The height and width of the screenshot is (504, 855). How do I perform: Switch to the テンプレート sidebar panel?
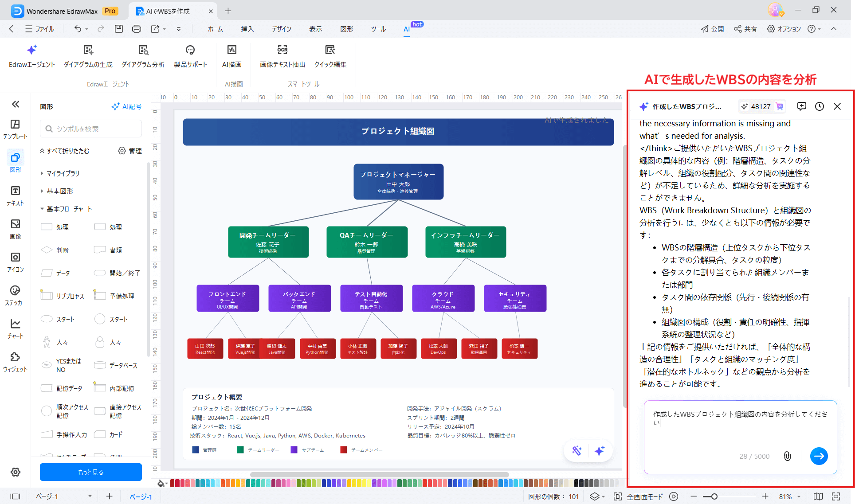point(15,129)
